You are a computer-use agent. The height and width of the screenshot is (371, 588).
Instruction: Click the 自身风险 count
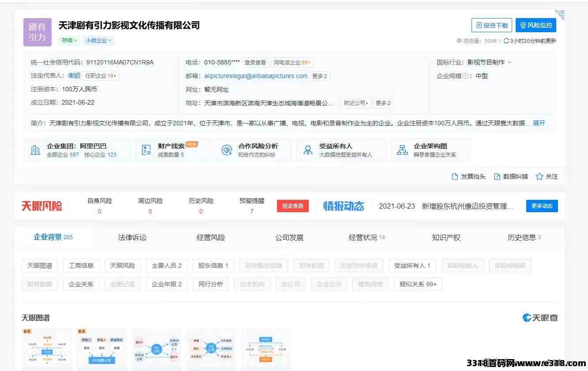pos(100,211)
